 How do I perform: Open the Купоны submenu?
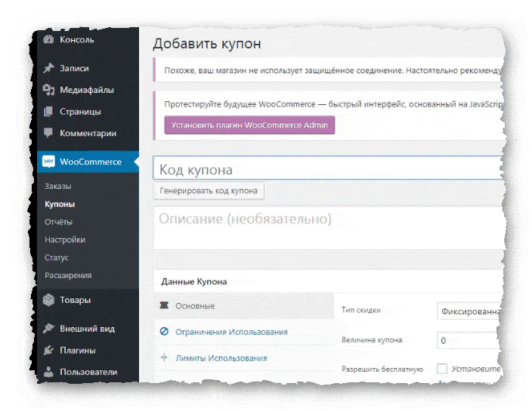(x=60, y=204)
